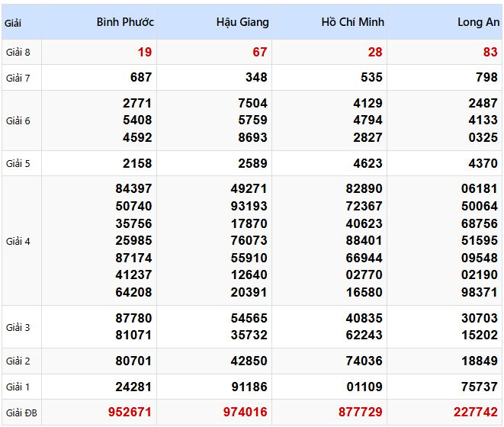504x427 pixels.
Task: Click Giải 3 number 54565
Action: pyautogui.click(x=249, y=319)
